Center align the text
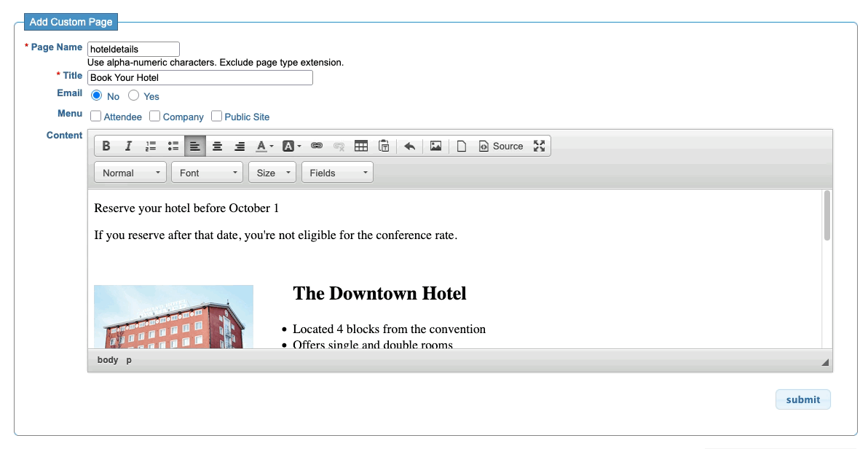Image resolution: width=868 pixels, height=449 pixels. point(217,146)
